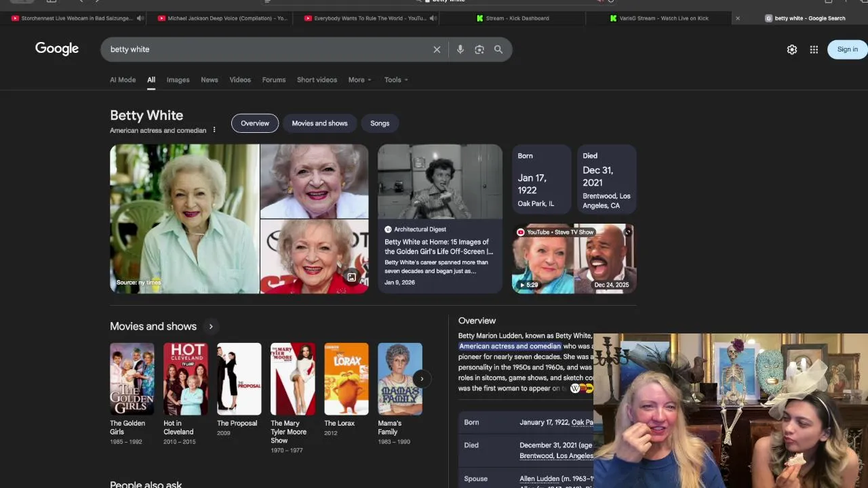
Task: Click the Google logo
Action: click(57, 49)
